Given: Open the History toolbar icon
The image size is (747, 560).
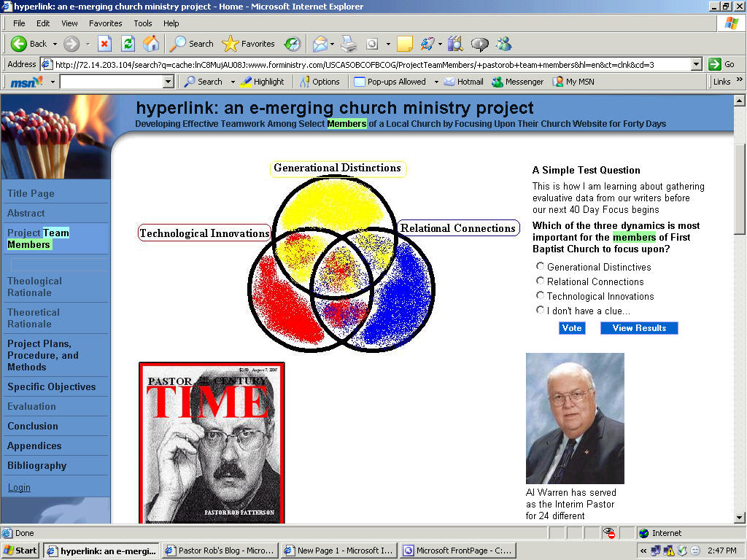Looking at the screenshot, I should point(293,44).
